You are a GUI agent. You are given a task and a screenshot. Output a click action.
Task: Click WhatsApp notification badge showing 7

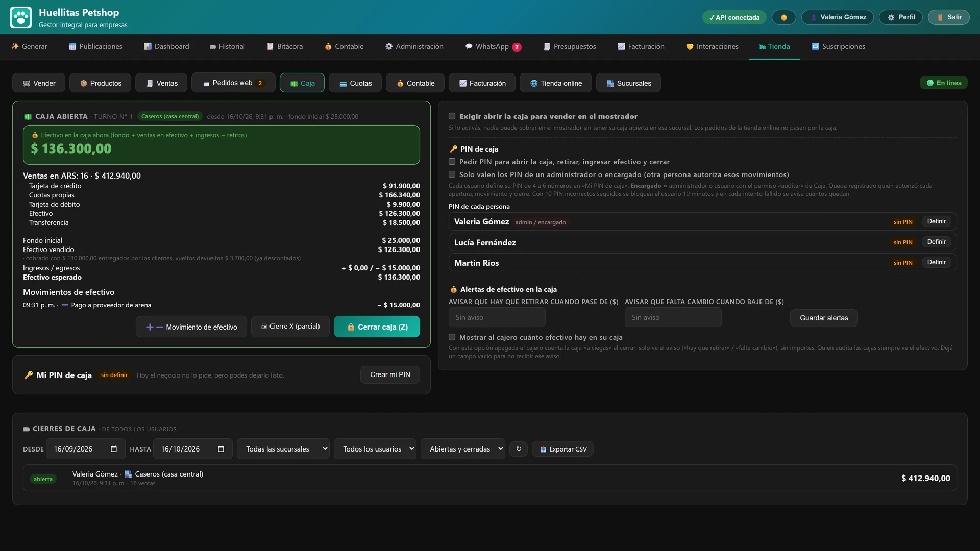coord(517,47)
